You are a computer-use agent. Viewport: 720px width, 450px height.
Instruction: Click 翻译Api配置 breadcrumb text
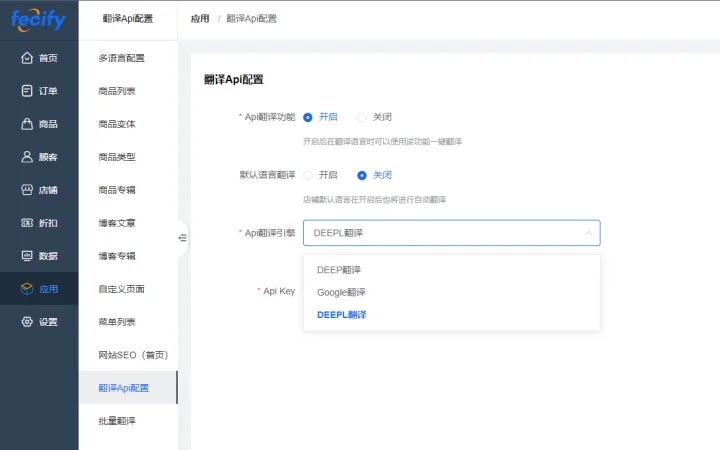tap(252, 19)
